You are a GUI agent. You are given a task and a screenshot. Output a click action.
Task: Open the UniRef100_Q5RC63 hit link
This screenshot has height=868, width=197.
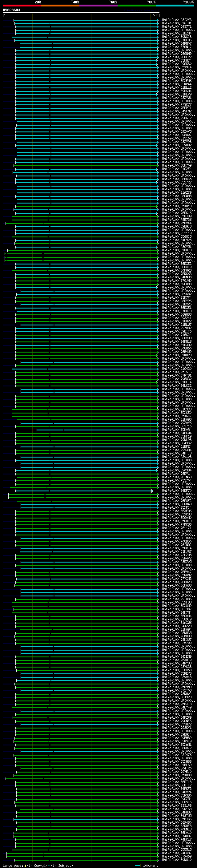click(x=177, y=274)
